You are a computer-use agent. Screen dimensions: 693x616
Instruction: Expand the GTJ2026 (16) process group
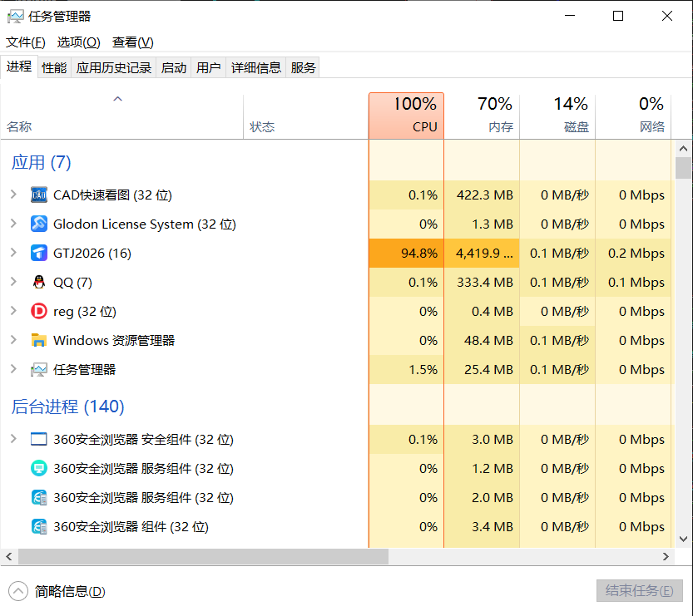coord(13,253)
